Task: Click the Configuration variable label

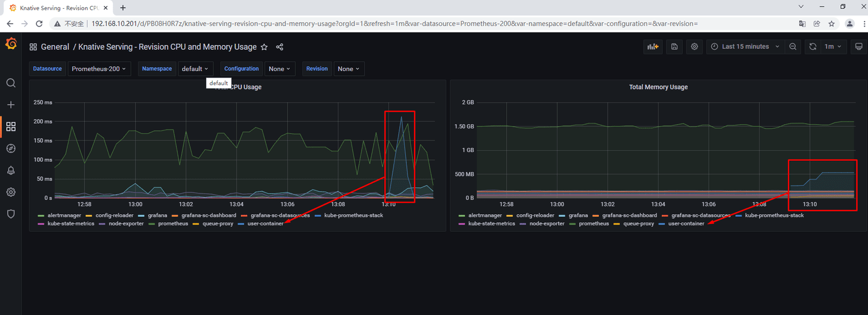Action: point(241,69)
